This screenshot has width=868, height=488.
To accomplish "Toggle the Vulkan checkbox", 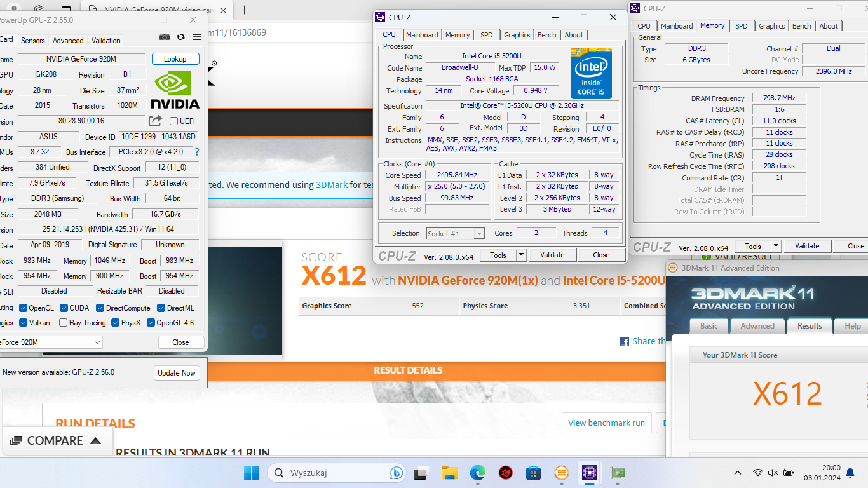I will coord(23,323).
